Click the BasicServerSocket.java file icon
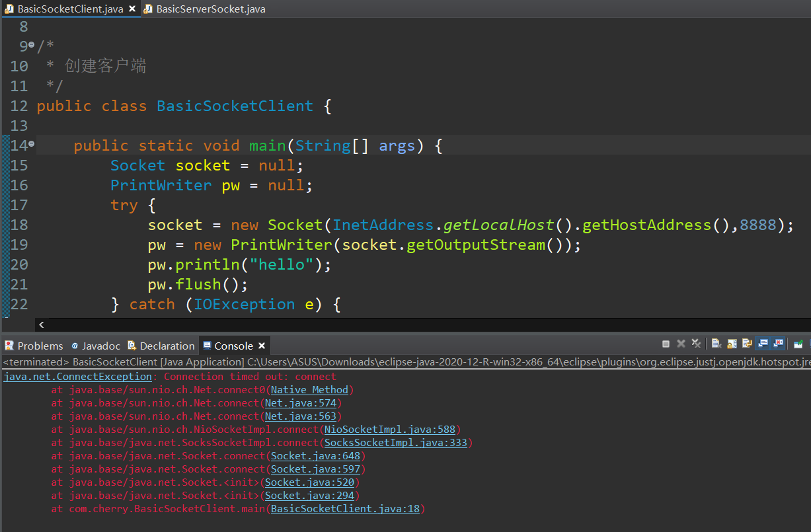811x532 pixels. (147, 9)
